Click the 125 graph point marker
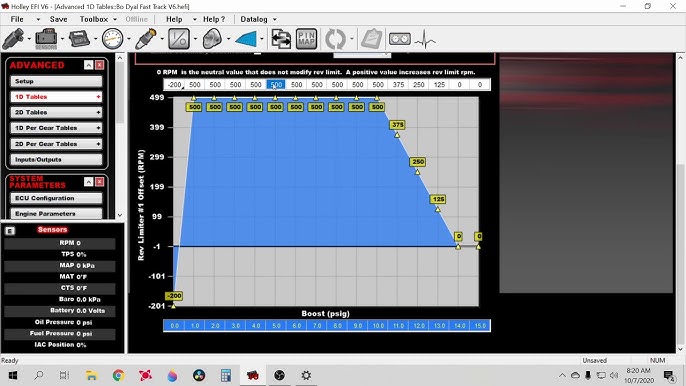This screenshot has height=386, width=686. coord(438,209)
